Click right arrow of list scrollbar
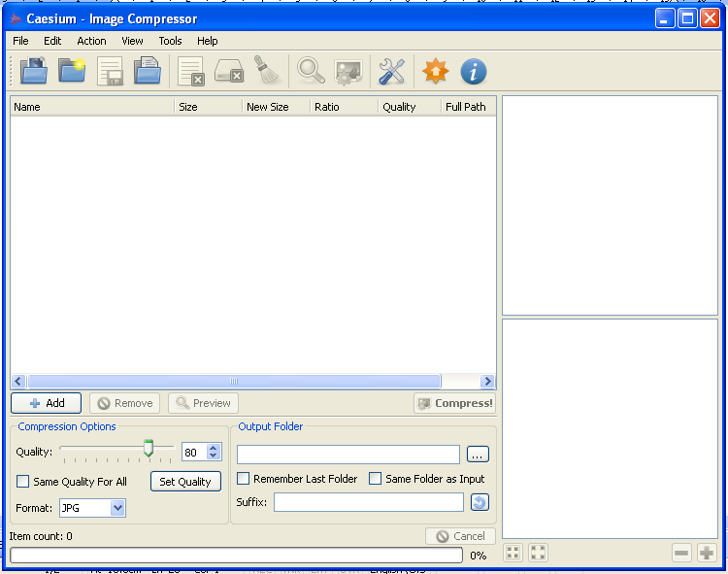Image resolution: width=728 pixels, height=574 pixels. coord(487,382)
